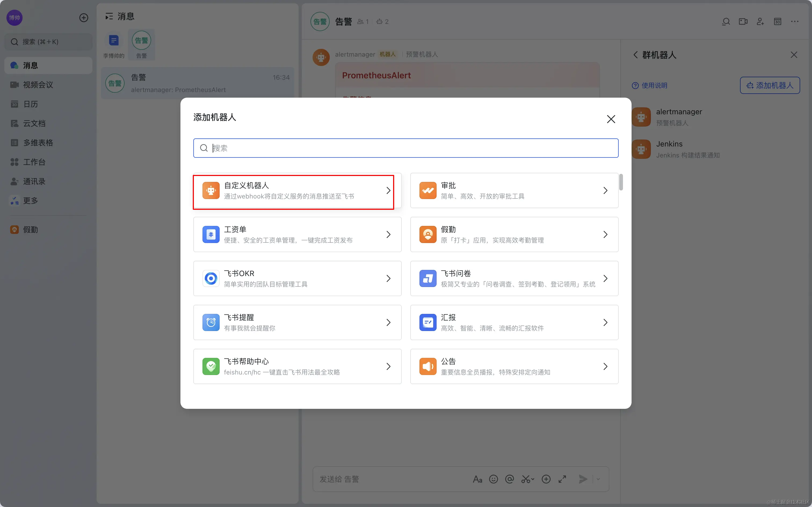
Task: Select the 审批 approval bot icon
Action: click(x=428, y=190)
